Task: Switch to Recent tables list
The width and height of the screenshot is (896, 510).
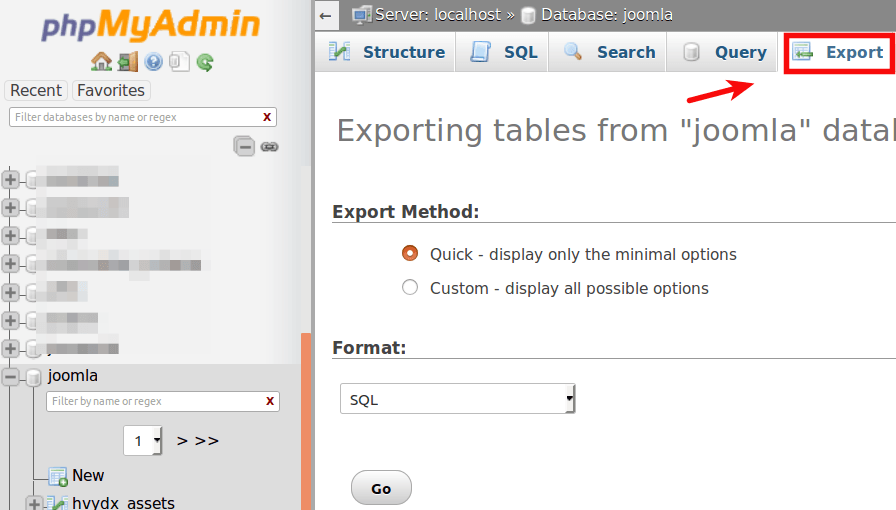Action: click(36, 90)
